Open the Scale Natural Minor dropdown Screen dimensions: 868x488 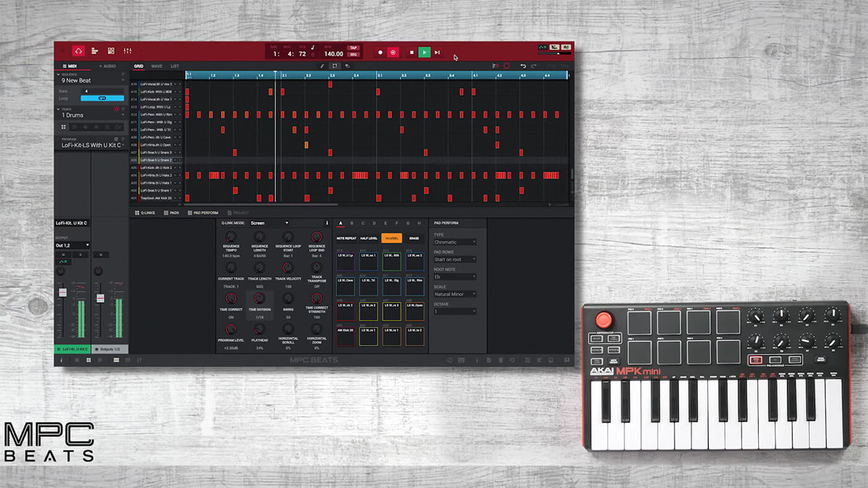(x=454, y=294)
